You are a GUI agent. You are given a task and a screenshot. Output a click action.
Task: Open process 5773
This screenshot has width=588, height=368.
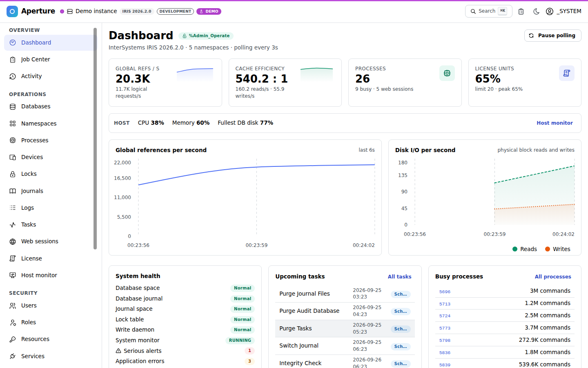(445, 328)
